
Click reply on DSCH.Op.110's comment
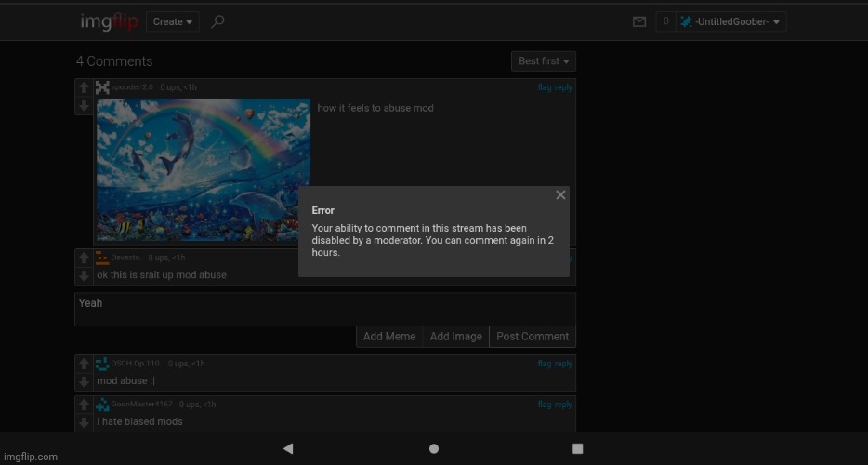564,364
